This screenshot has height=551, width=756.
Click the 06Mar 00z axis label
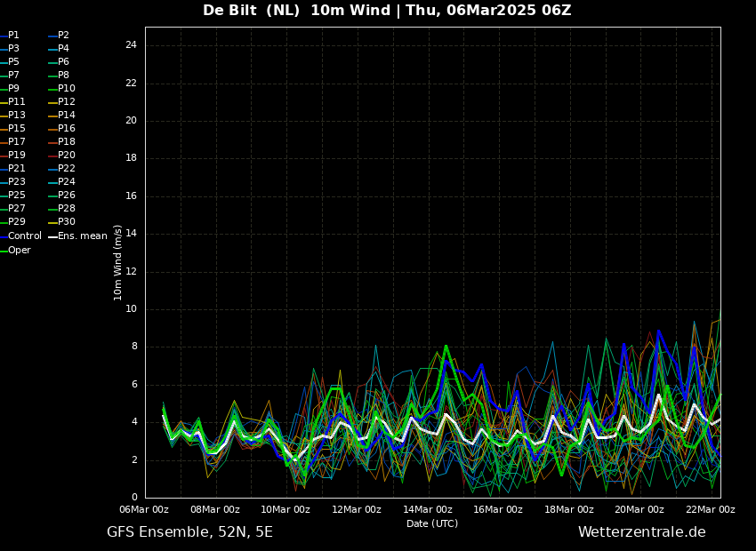click(144, 509)
